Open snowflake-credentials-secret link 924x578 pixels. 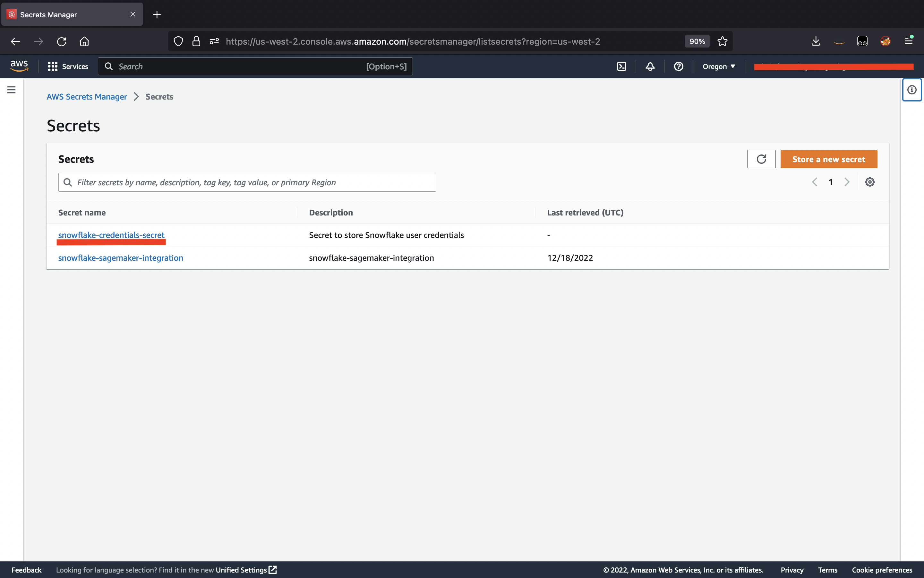[x=111, y=235]
